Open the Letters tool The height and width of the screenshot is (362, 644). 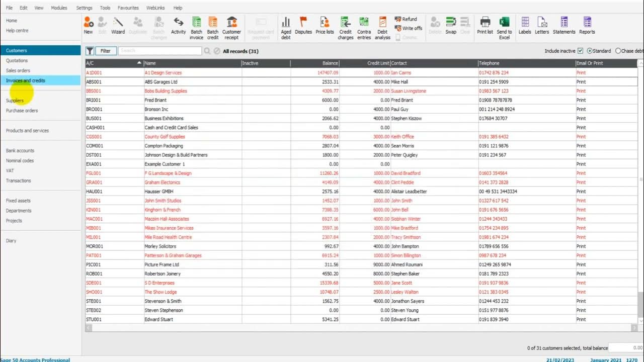[x=542, y=26]
